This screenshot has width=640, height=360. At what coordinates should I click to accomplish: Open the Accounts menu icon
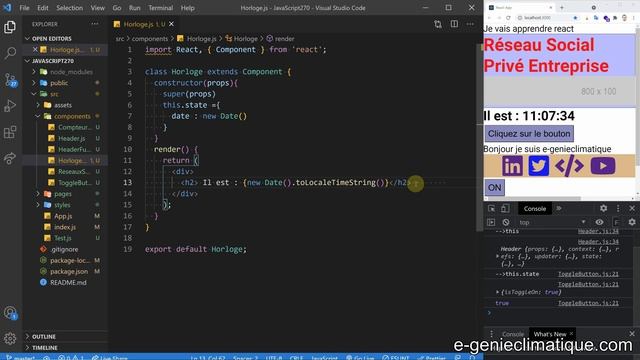coord(10,313)
